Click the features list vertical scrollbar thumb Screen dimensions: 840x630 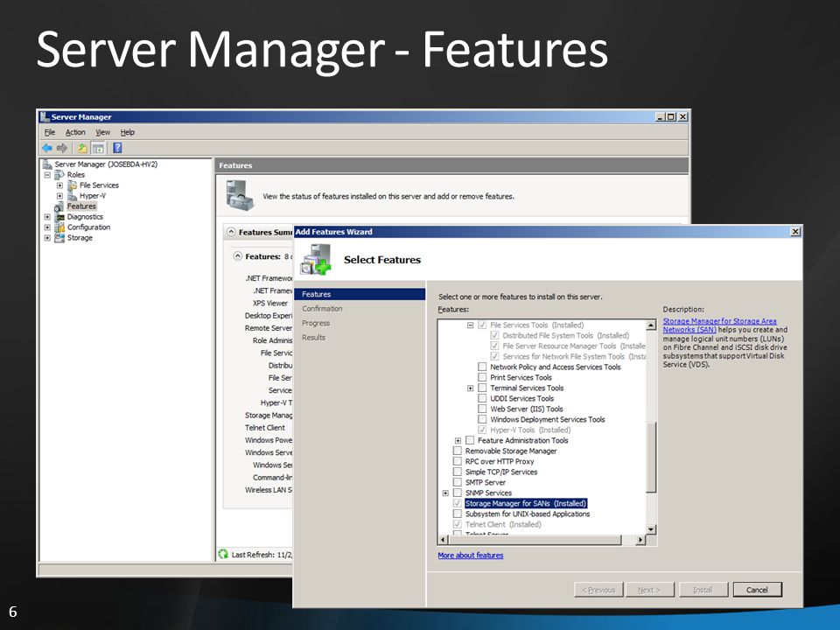click(x=651, y=457)
